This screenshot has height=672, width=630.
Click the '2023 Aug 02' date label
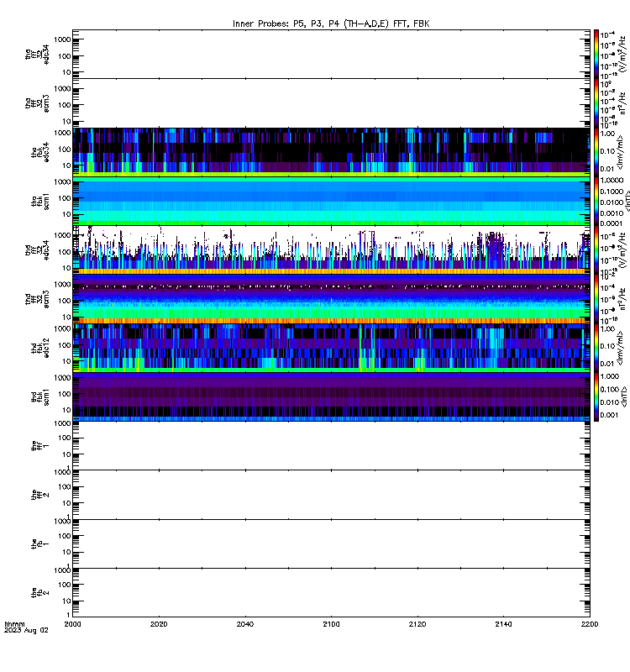tap(26, 631)
